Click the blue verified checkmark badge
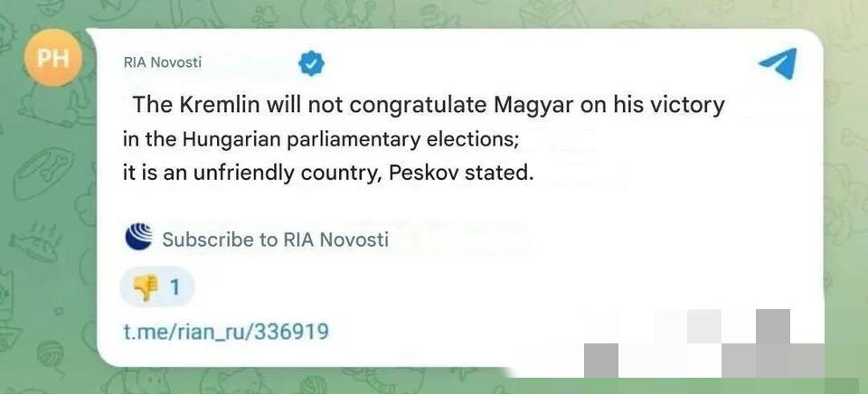868x394 pixels. (312, 63)
